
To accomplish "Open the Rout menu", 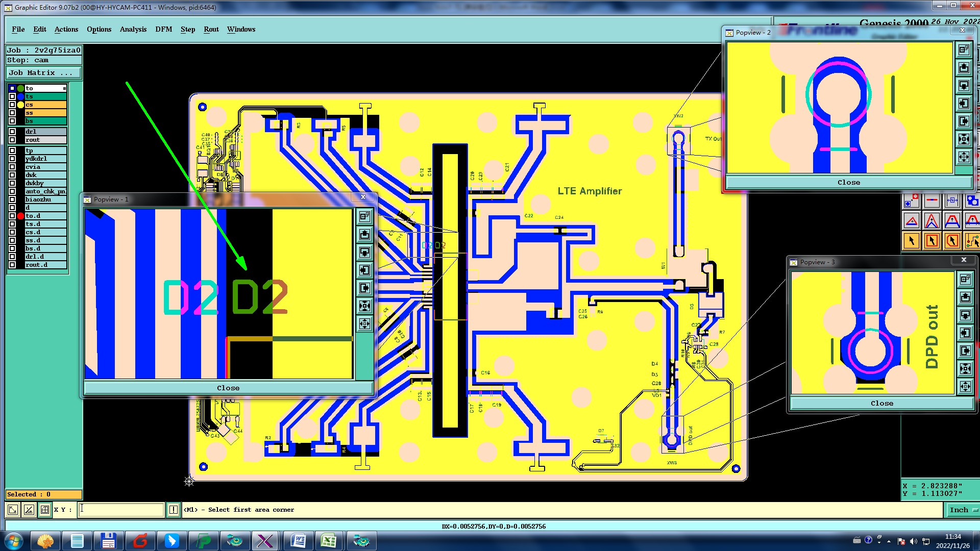I will 211,29.
